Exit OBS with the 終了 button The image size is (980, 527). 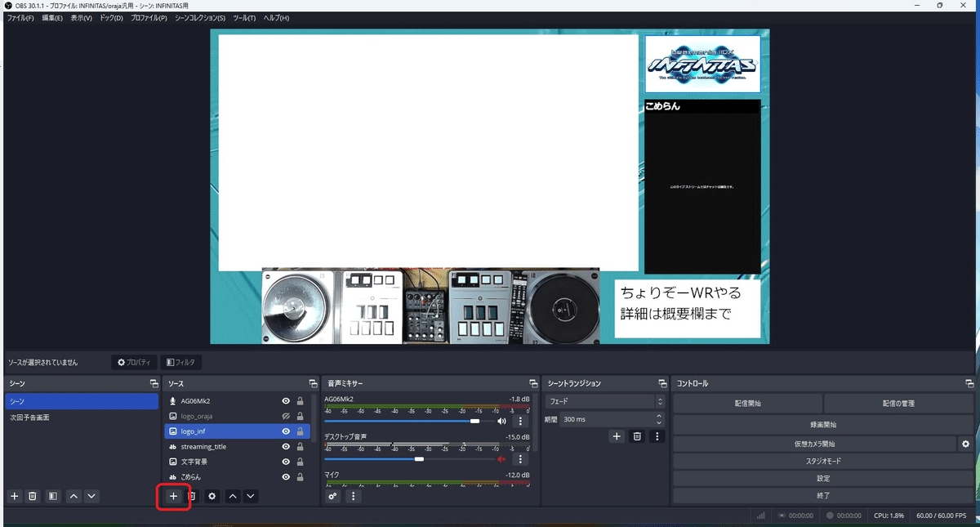click(x=823, y=495)
